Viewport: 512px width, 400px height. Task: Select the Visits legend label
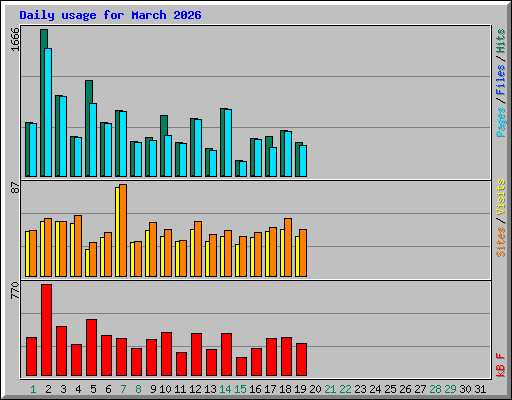[x=501, y=197]
